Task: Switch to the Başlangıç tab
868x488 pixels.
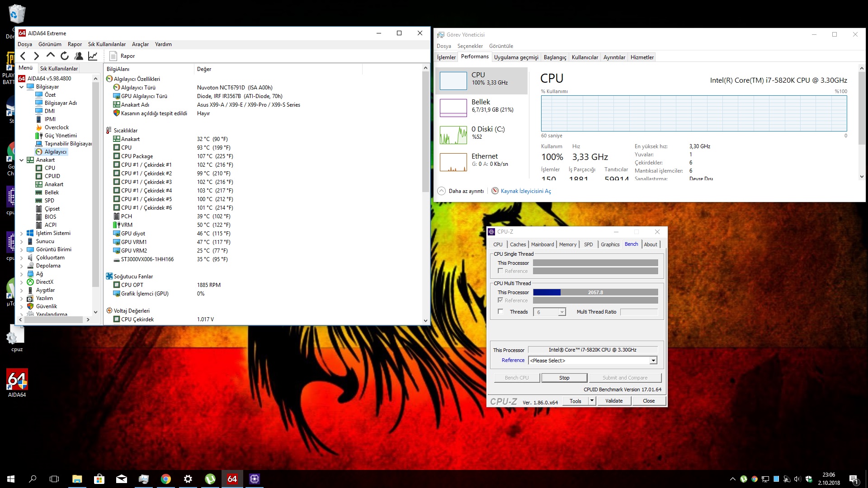Action: click(555, 57)
